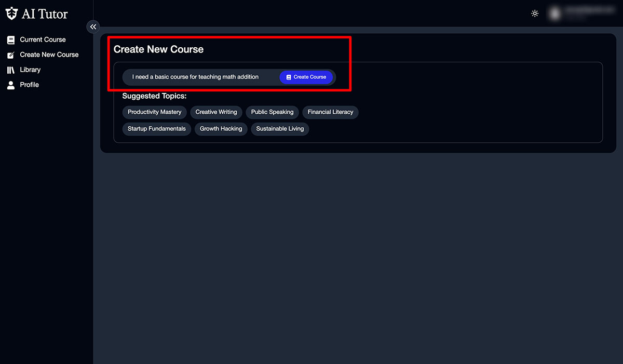
Task: Pick the Public Speaking suggested topic
Action: [272, 112]
